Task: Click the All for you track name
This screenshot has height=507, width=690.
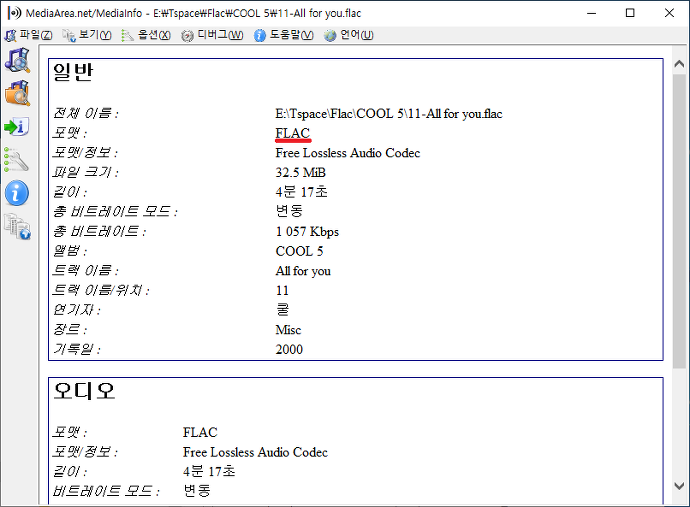Action: click(303, 271)
